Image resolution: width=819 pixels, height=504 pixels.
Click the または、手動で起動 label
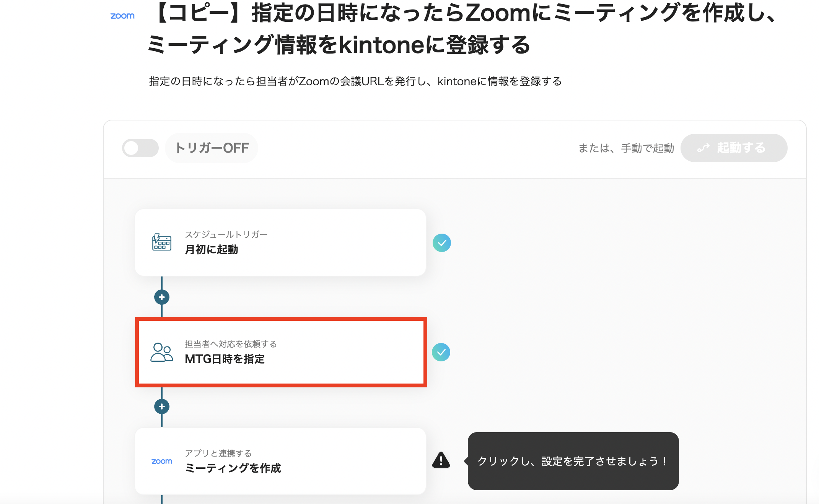(626, 148)
